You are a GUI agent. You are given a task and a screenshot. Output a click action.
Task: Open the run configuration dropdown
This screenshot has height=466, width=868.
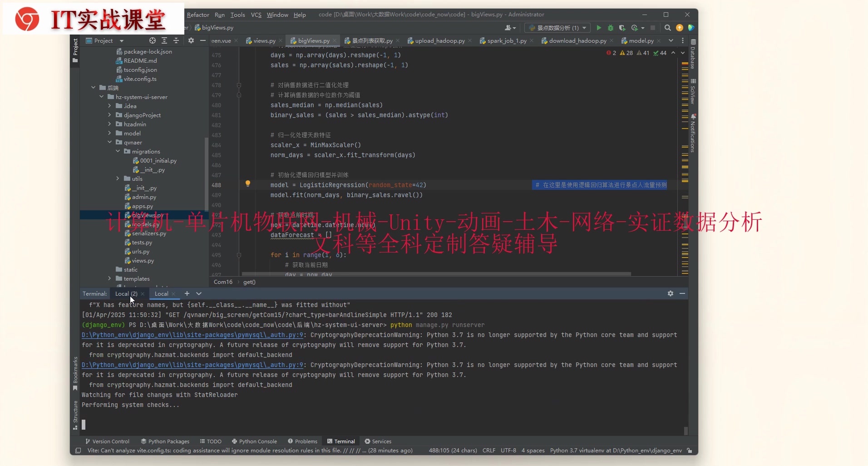[x=558, y=28]
